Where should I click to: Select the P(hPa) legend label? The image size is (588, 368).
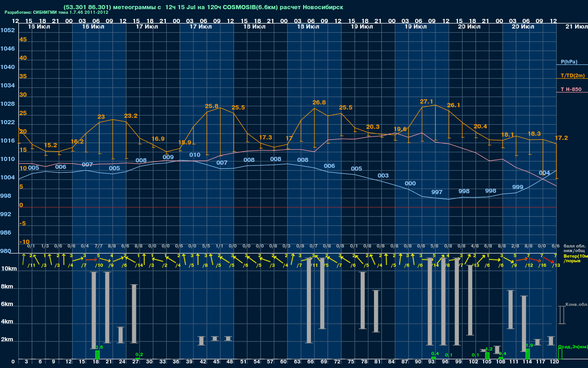(569, 62)
